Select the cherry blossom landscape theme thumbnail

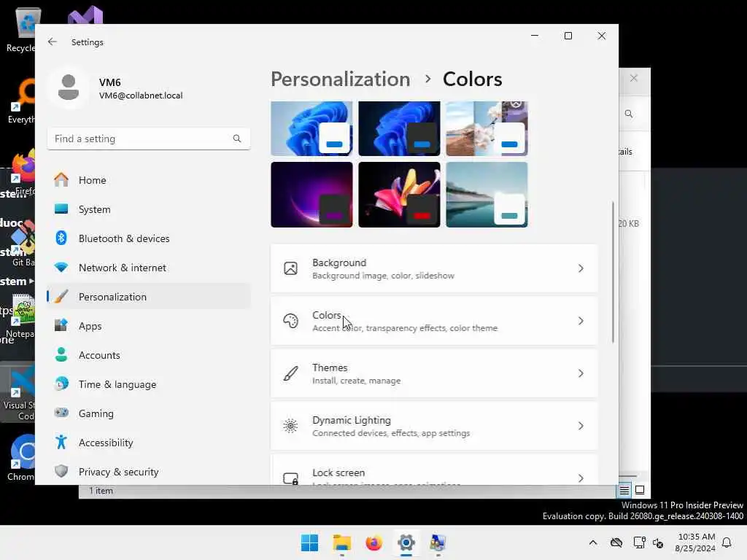(487, 128)
